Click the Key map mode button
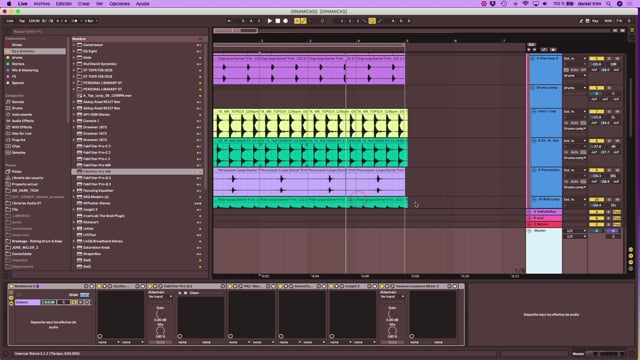 pyautogui.click(x=595, y=21)
